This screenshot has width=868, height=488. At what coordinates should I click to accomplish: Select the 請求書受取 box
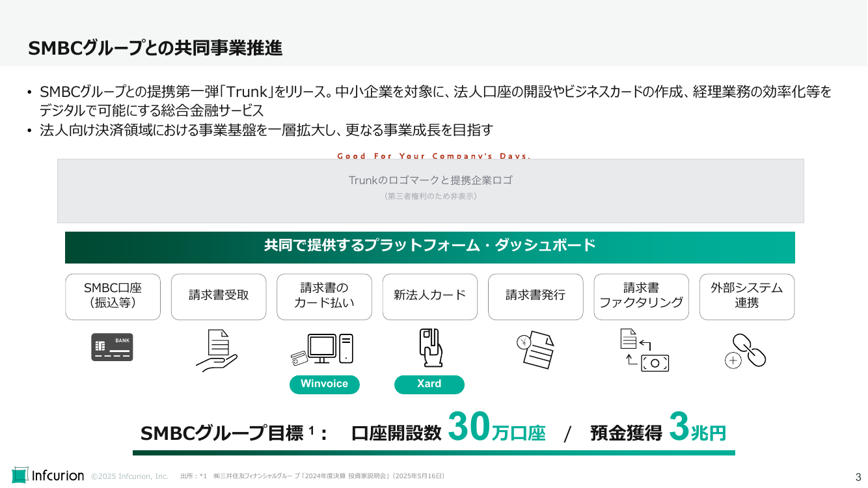click(x=219, y=297)
